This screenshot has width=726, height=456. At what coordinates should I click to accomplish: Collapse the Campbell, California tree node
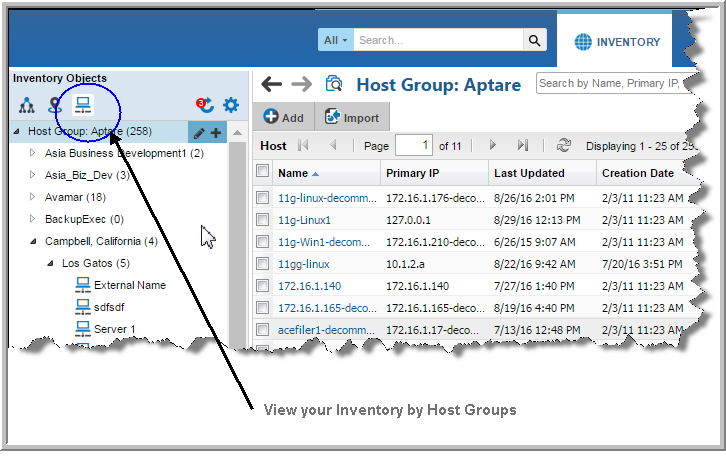tap(33, 241)
